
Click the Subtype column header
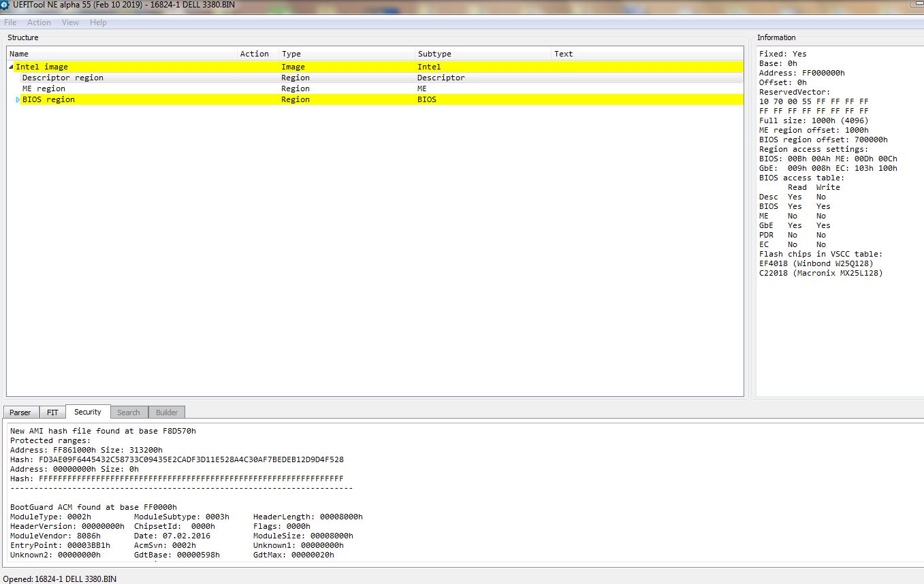coord(483,54)
